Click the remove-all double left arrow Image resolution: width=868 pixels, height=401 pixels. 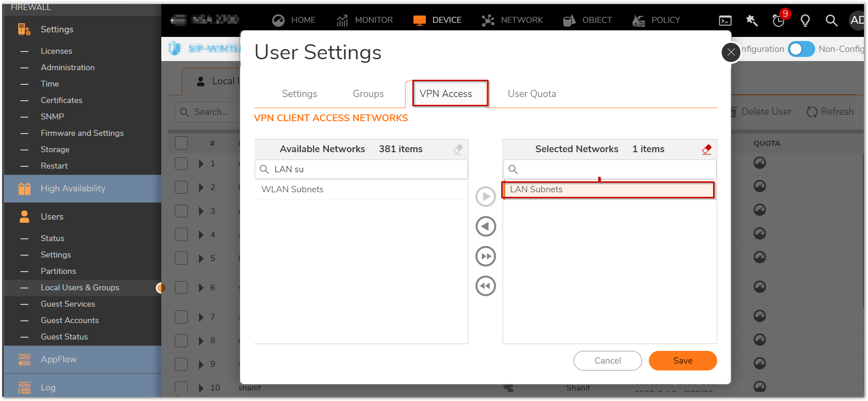point(486,286)
